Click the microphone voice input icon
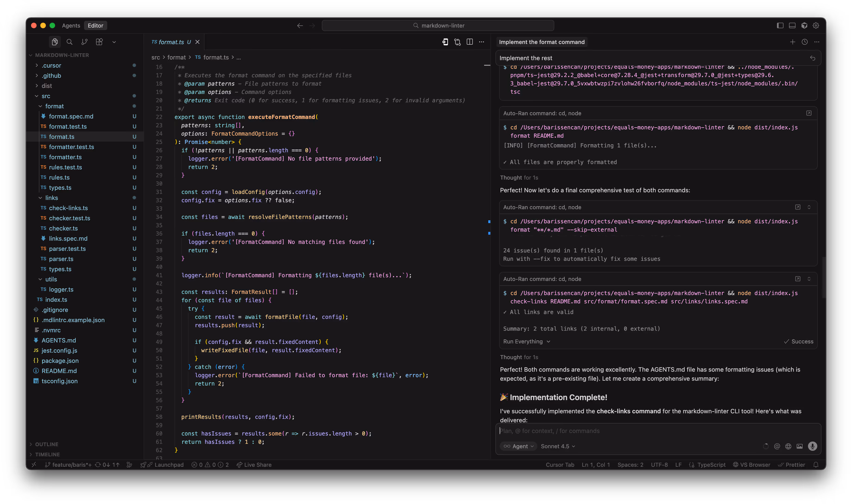The image size is (852, 504). point(812,446)
